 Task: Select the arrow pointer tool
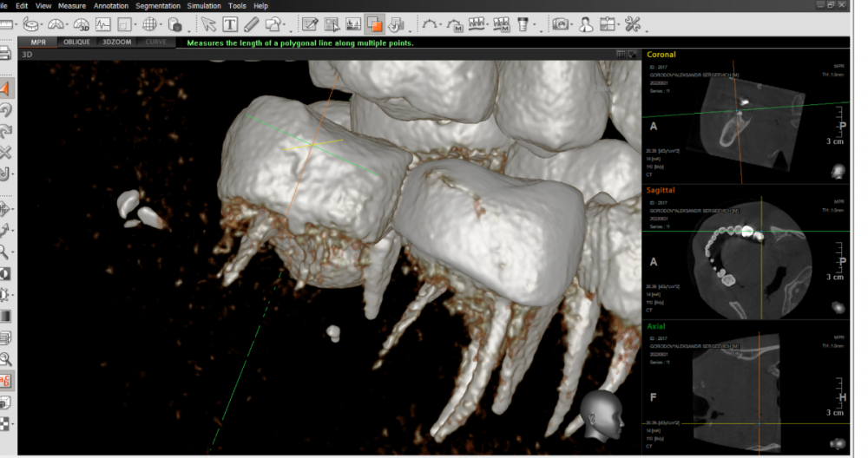208,23
